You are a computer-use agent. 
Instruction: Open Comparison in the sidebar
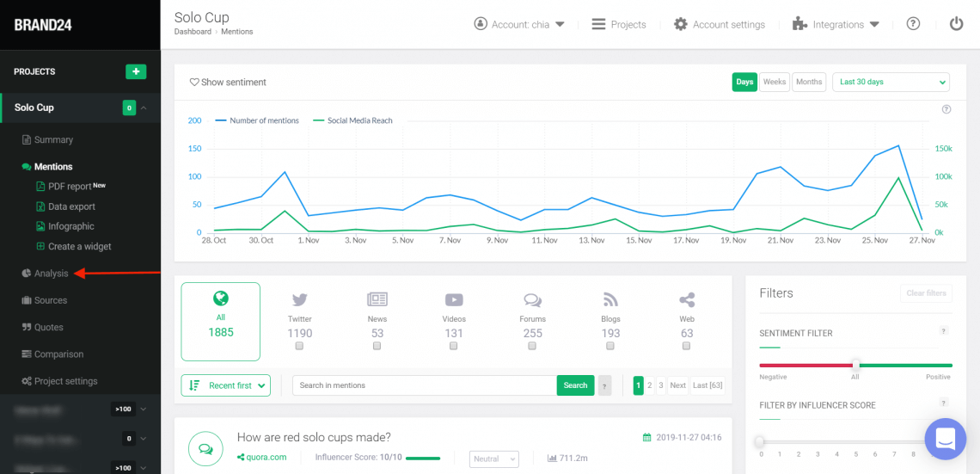(52, 354)
